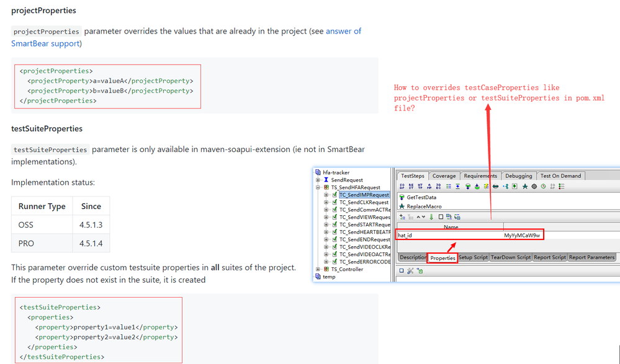Screen dimensions: 620x364
Task: Click the Delay step clock icon
Action: pyautogui.click(x=543, y=187)
